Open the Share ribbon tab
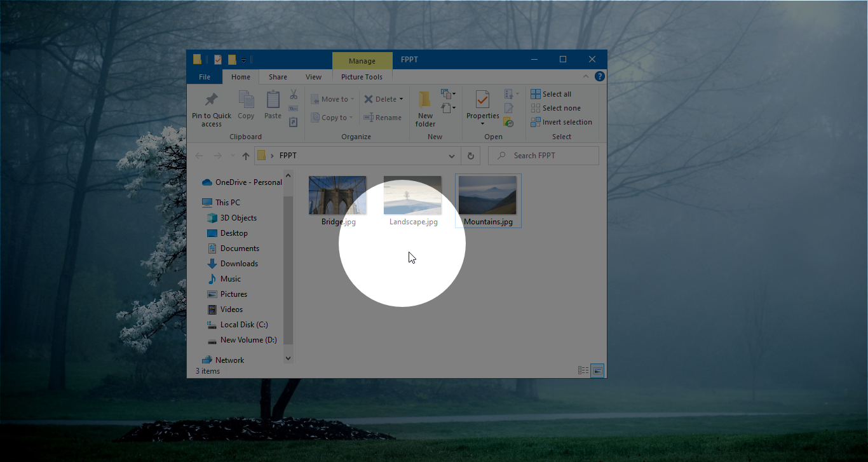 [278, 77]
